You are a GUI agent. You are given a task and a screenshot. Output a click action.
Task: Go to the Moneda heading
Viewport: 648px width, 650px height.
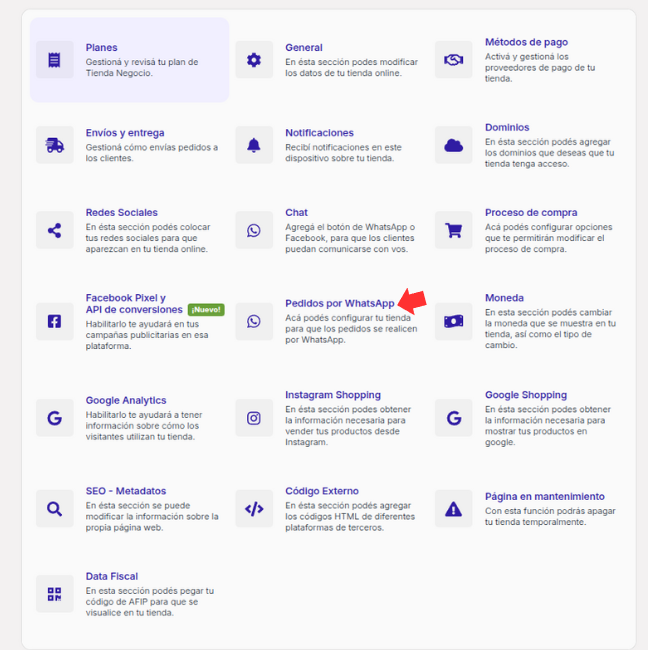tap(504, 298)
